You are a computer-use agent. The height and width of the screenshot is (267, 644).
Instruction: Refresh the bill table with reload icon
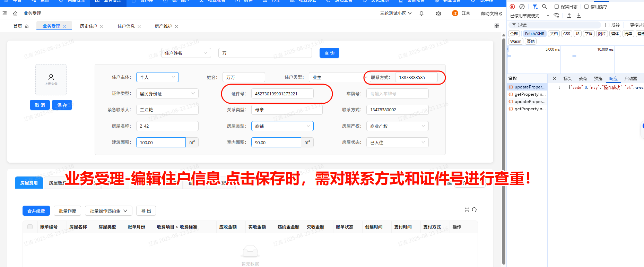point(474,209)
